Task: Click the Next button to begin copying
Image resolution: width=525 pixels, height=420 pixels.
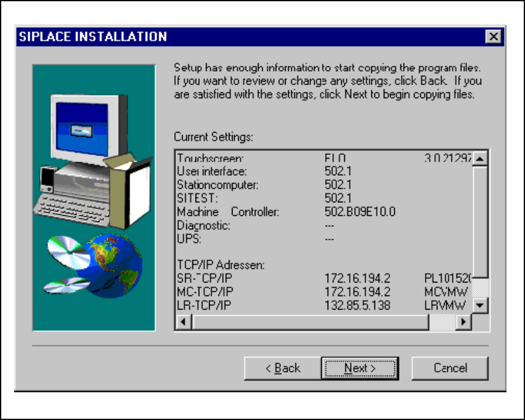Action: pyautogui.click(x=360, y=368)
